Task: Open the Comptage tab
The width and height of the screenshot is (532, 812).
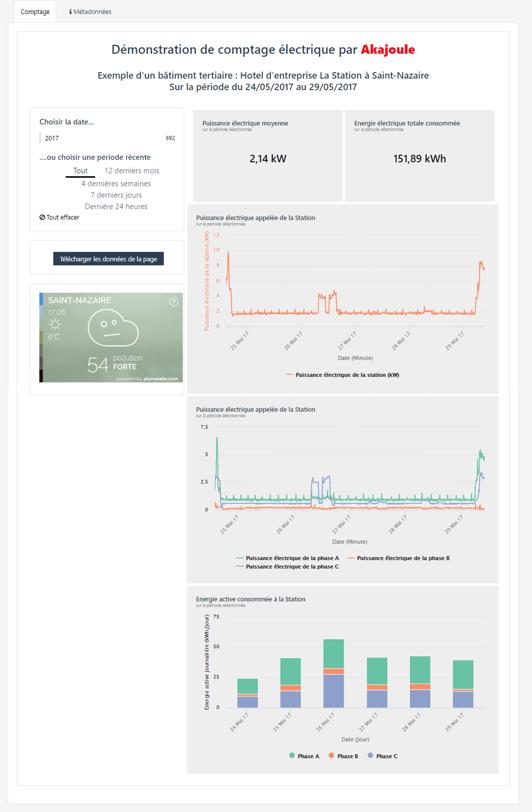Action: pos(35,12)
